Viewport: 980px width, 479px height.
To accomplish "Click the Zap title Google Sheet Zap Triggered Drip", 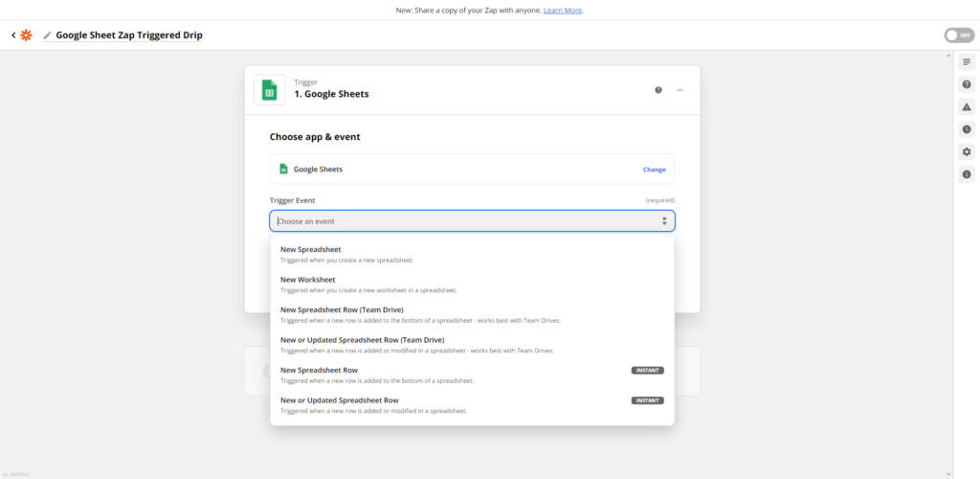I will click(x=129, y=35).
